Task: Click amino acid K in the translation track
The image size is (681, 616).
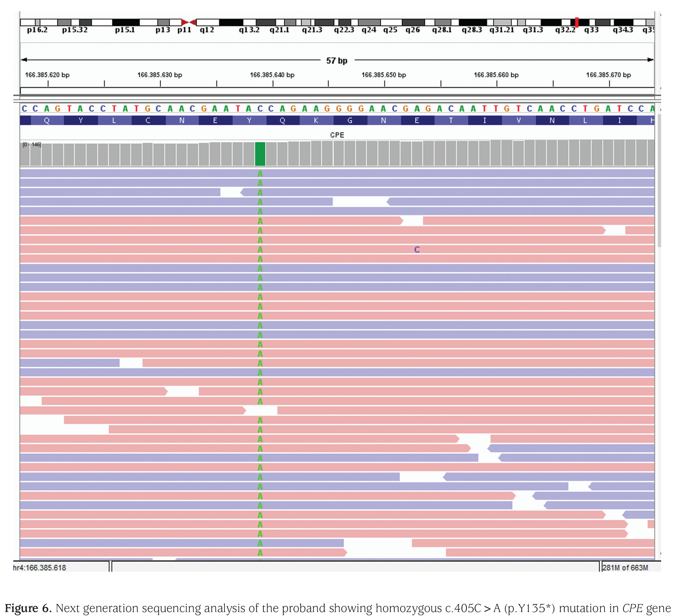Action: pyautogui.click(x=316, y=121)
